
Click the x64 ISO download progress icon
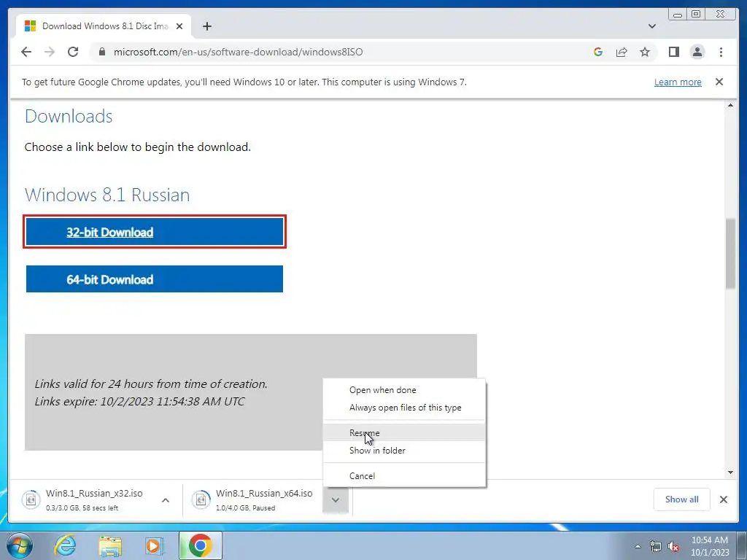[201, 499]
